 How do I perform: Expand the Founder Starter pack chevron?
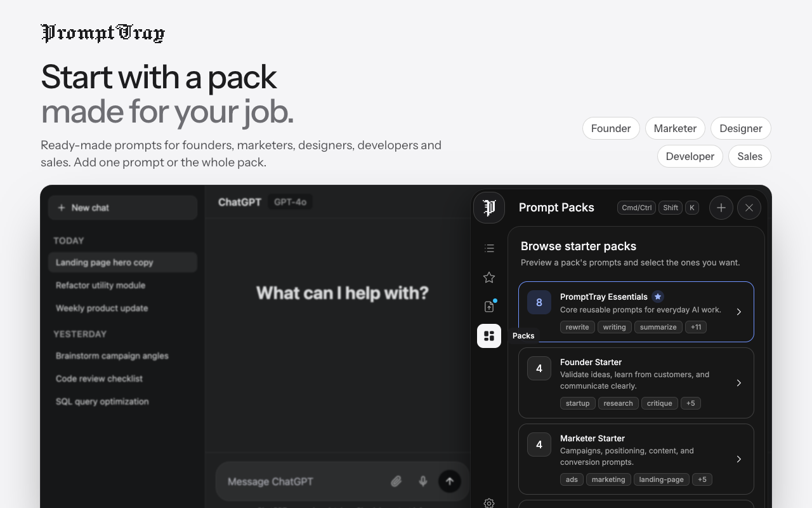click(x=739, y=383)
